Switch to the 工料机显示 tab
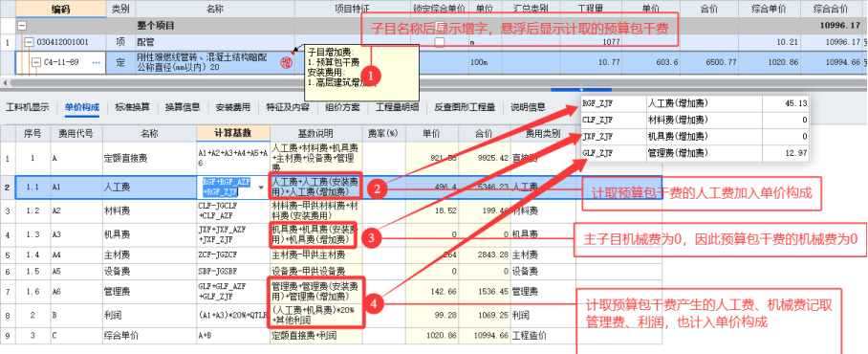This screenshot has height=354, width=868. tap(28, 107)
